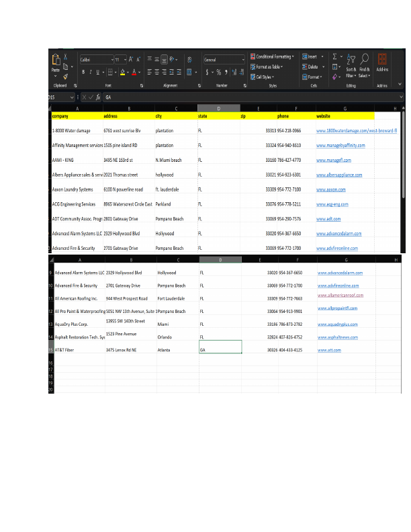Screen dimensions: 411x532
Task: Expand Conditional Formatting menu
Action: click(272, 56)
